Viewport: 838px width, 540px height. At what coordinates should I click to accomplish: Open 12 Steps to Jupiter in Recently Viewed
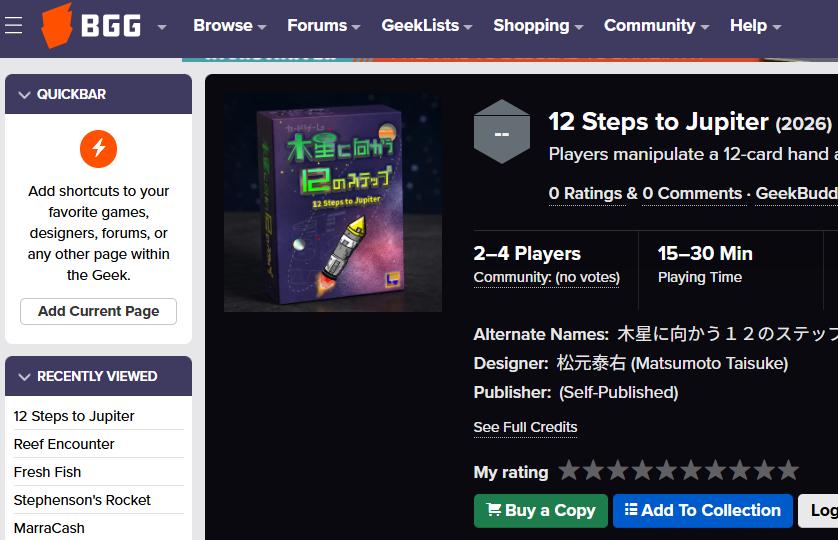pos(74,416)
